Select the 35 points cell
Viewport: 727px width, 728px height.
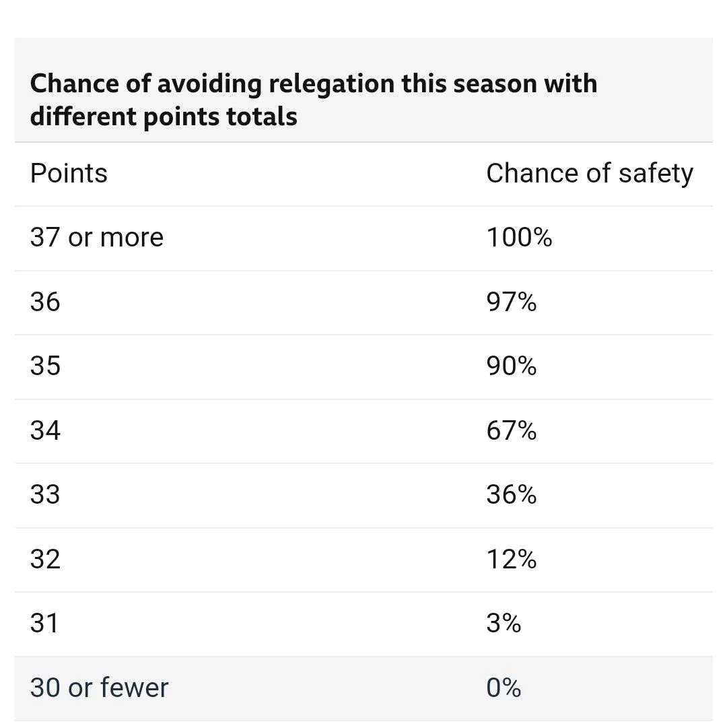45,366
